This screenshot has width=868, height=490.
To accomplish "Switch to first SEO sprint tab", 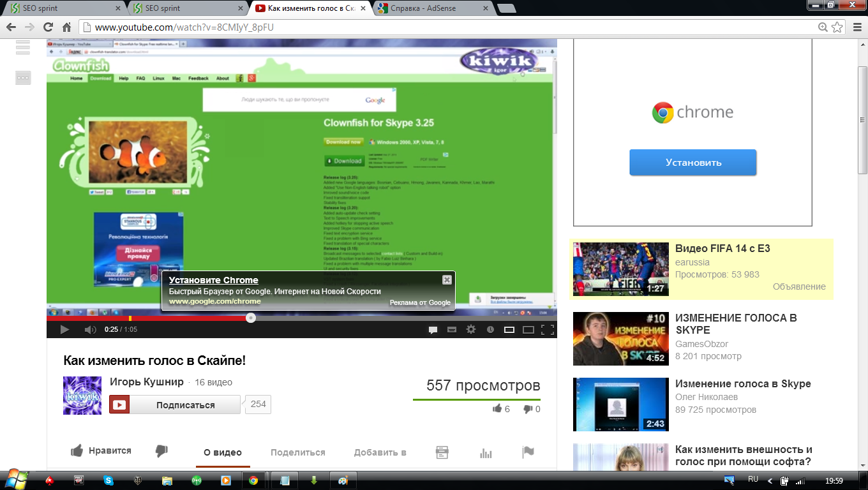I will click(64, 8).
